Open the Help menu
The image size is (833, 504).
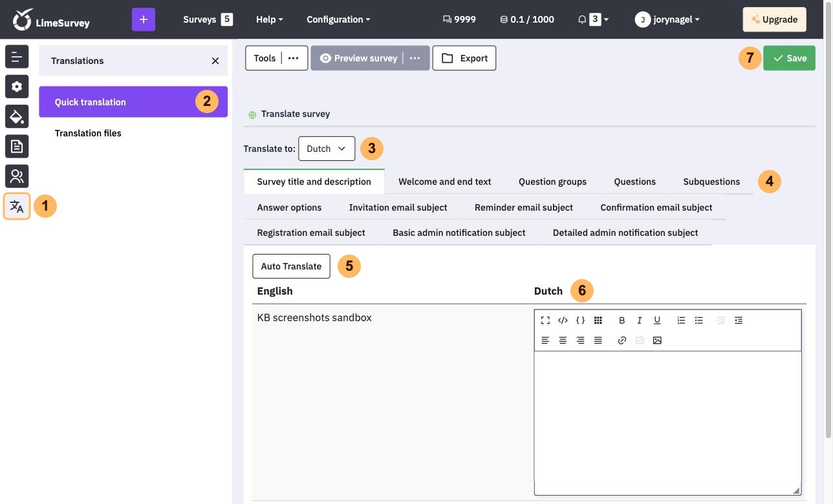point(269,19)
